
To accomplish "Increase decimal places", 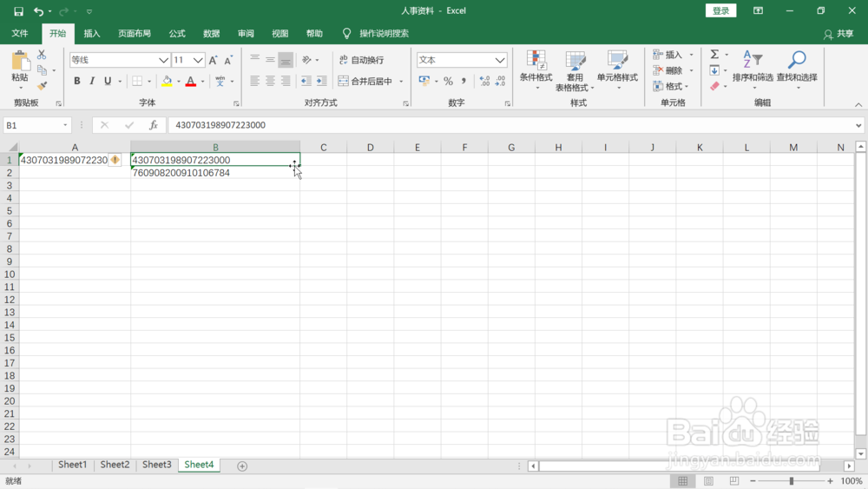I will coord(484,82).
